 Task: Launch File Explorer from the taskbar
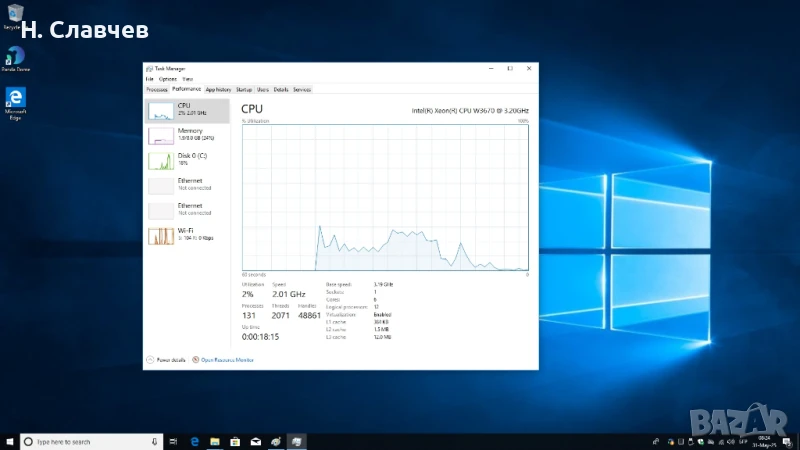(x=215, y=441)
